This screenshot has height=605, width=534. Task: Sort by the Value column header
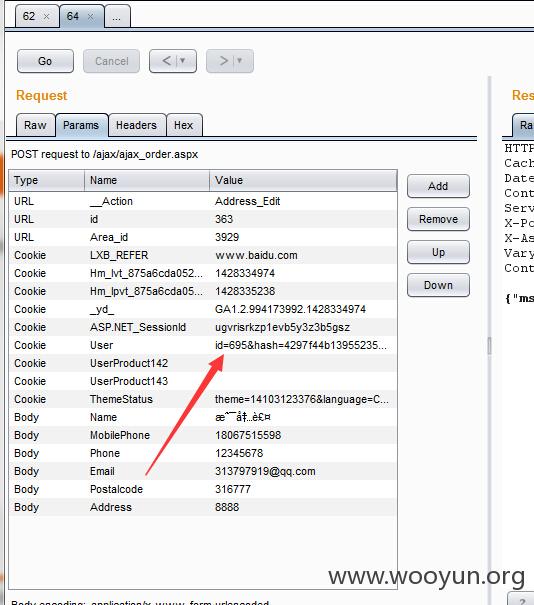[303, 180]
